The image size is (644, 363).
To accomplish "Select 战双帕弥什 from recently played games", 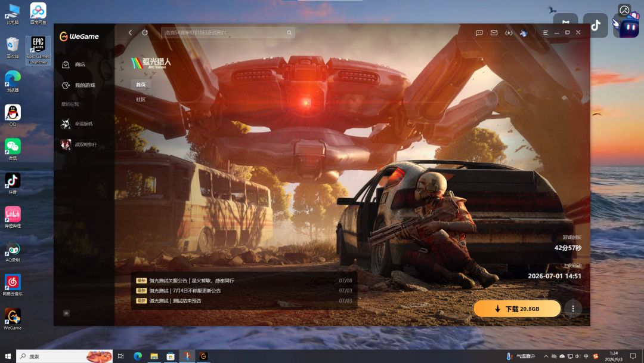I will click(79, 144).
